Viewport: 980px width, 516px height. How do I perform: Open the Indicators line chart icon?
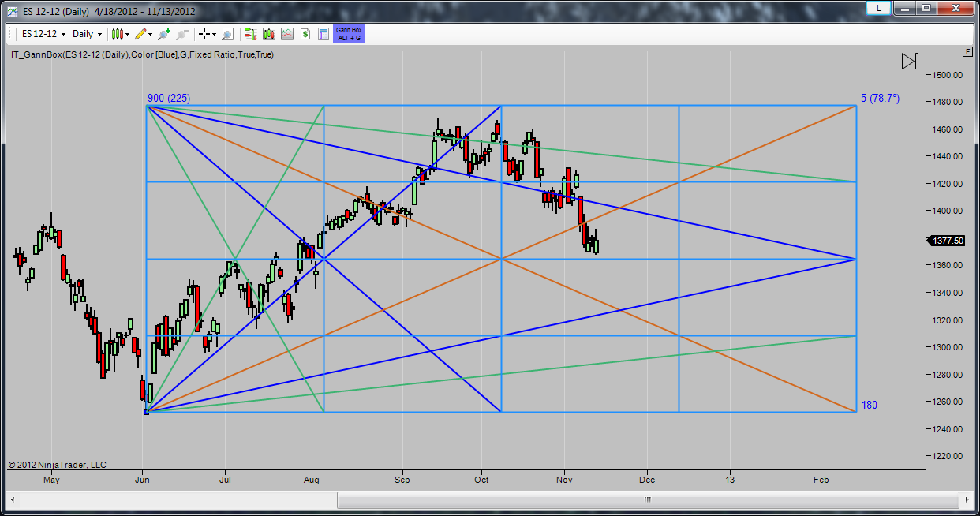(x=286, y=34)
